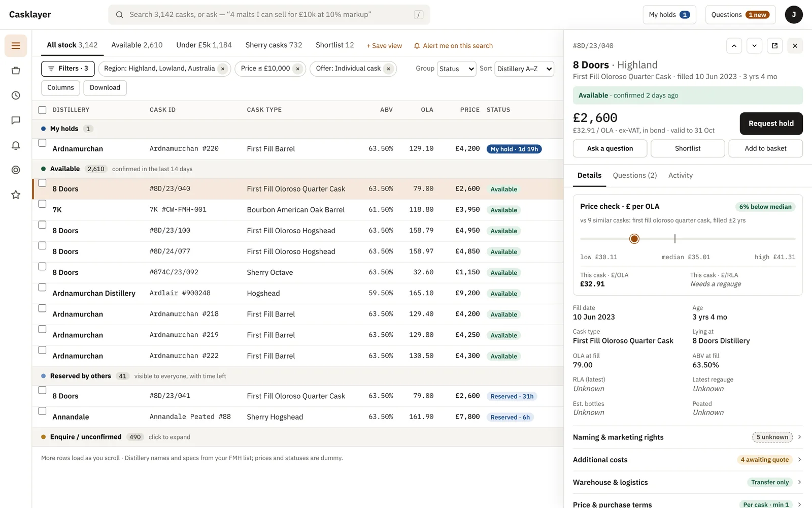812x508 pixels.
Task: Click the price check slider marker
Action: (634, 239)
